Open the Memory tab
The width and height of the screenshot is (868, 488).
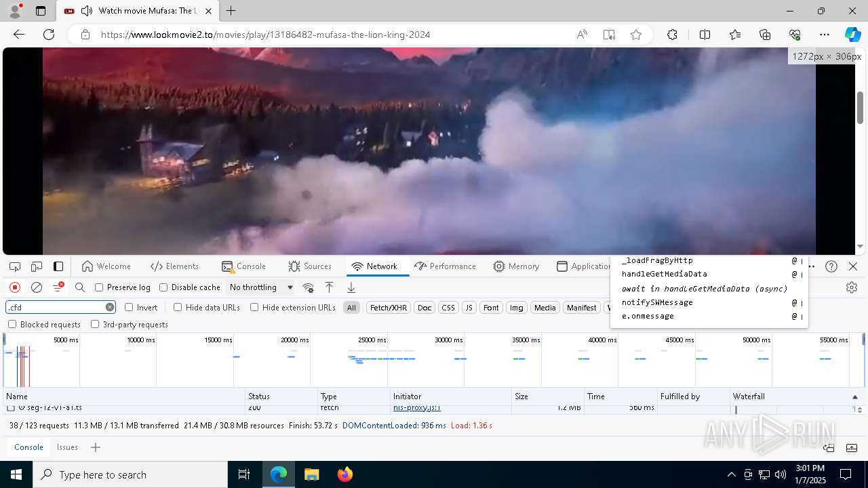pyautogui.click(x=516, y=266)
